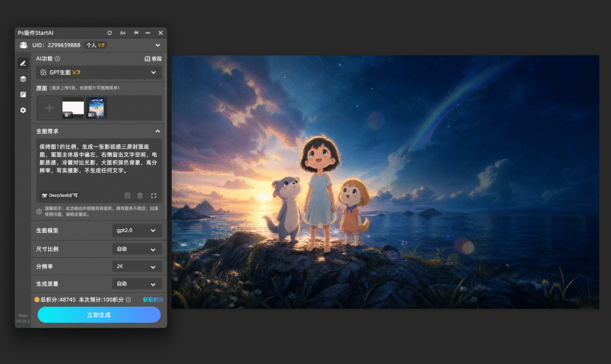Image resolution: width=611 pixels, height=364 pixels.
Task: Open the layers stack sidebar icon
Action: [x=23, y=79]
